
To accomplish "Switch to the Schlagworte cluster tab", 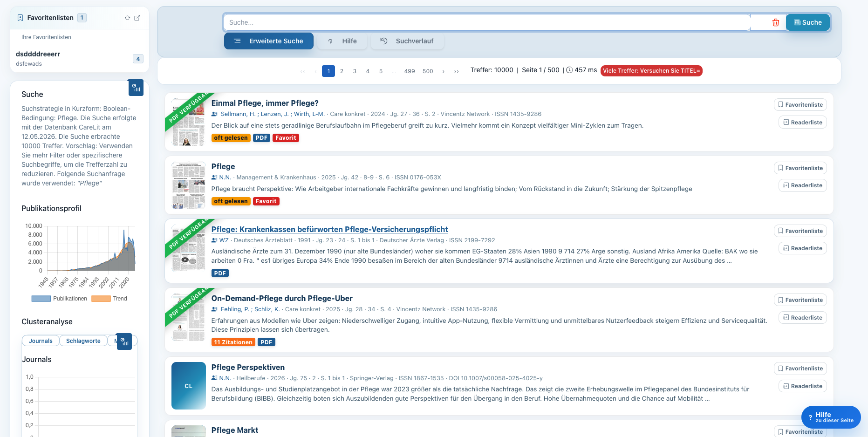I will tap(83, 341).
